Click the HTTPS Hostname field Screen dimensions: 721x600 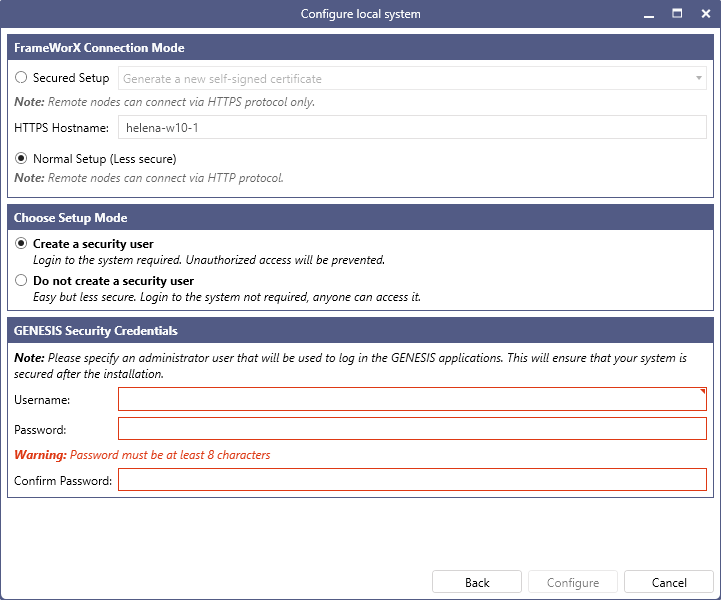click(412, 127)
